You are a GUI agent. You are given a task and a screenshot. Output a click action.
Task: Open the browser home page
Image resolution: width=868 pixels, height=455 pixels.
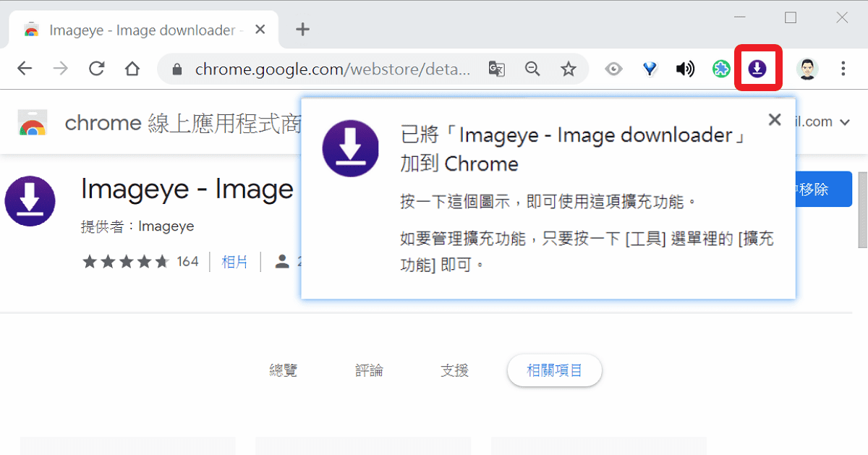coord(132,69)
